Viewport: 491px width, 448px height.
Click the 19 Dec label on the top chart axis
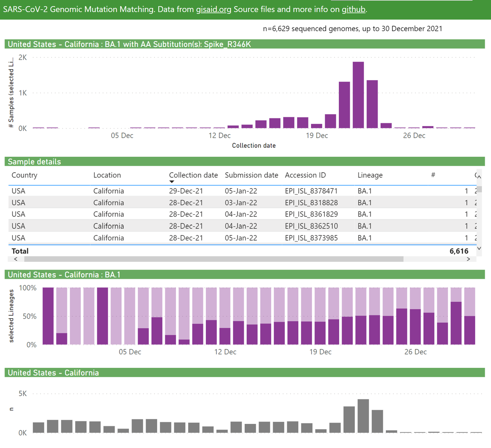317,135
